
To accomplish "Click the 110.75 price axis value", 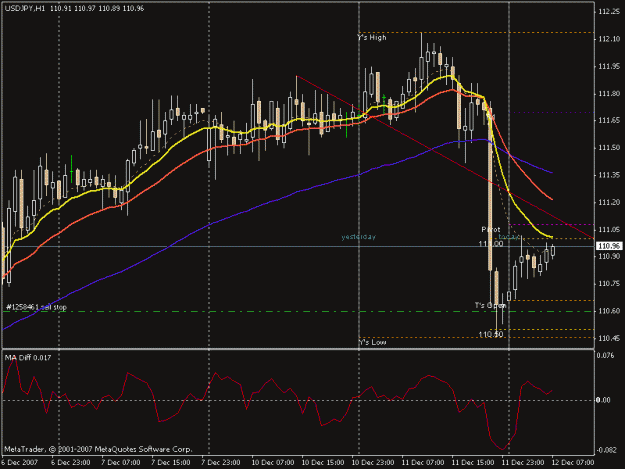I will point(609,284).
